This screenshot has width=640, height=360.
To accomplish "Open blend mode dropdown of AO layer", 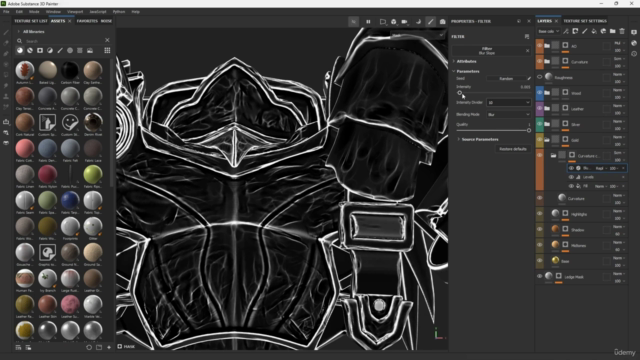I will pyautogui.click(x=619, y=43).
